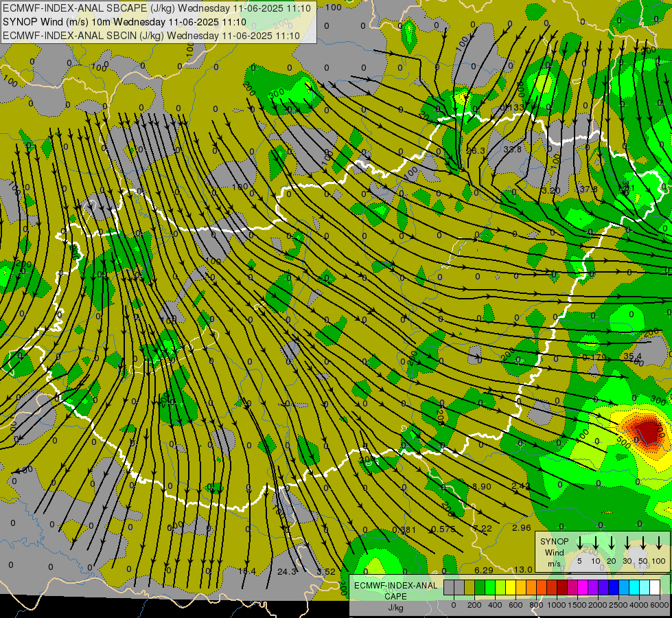
Task: Click the 2500 tick label in CAPE legend
Action: click(618, 605)
